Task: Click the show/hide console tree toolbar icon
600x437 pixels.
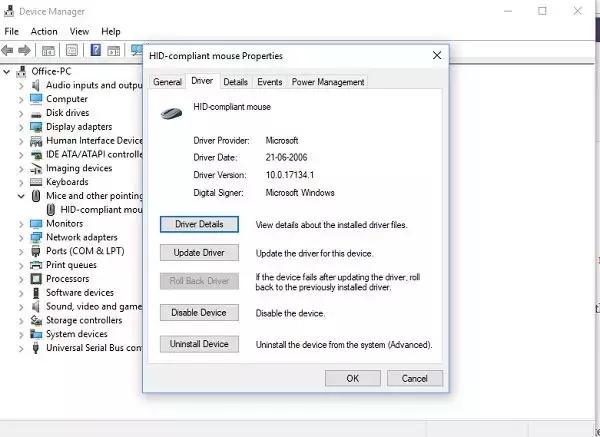Action: pyautogui.click(x=48, y=51)
